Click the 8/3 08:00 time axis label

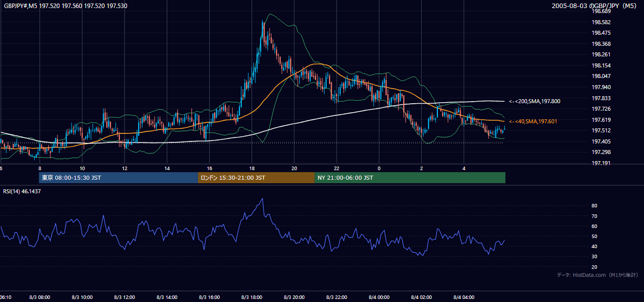coord(40,297)
